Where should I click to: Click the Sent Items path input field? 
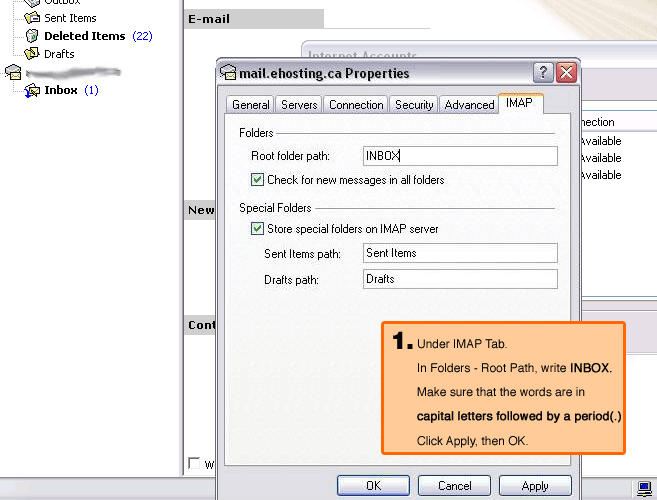(x=460, y=253)
